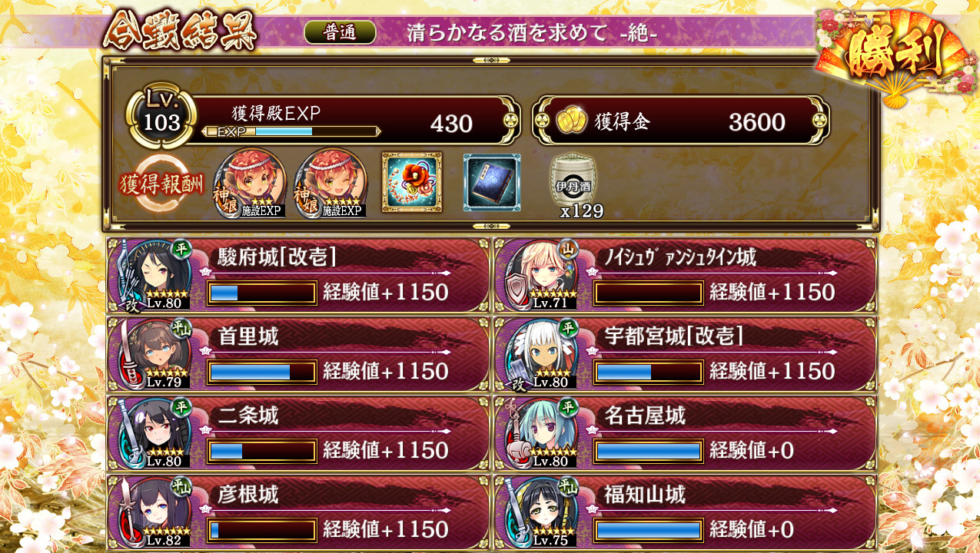
Task: Click the gold coin 獲得金 icon
Action: point(572,122)
